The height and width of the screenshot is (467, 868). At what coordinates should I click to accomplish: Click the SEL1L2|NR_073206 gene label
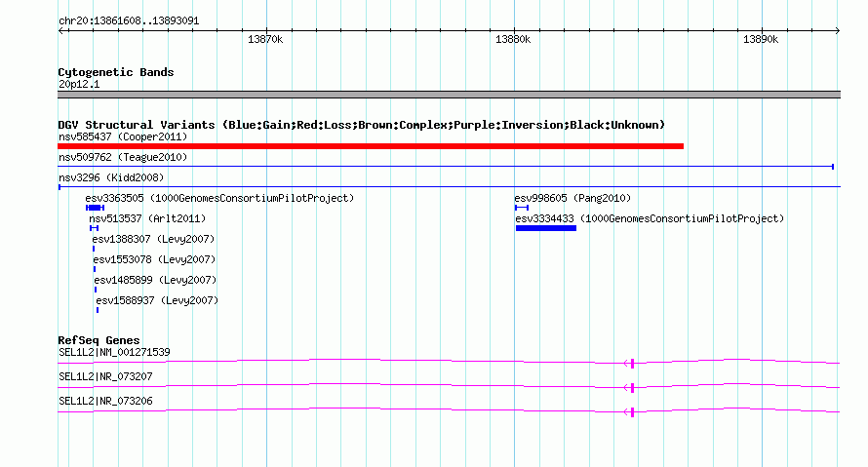pos(105,401)
